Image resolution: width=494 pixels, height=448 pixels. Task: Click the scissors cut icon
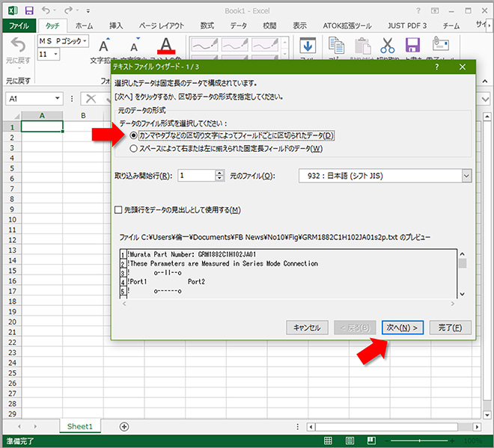(x=387, y=45)
